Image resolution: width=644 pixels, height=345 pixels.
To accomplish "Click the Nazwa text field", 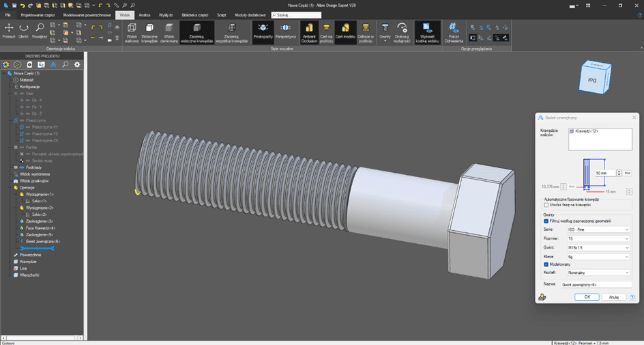I will pos(596,284).
